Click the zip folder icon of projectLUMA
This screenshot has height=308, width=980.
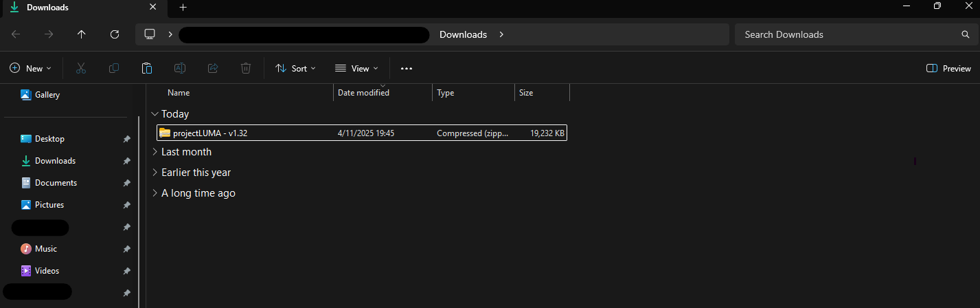coord(164,133)
